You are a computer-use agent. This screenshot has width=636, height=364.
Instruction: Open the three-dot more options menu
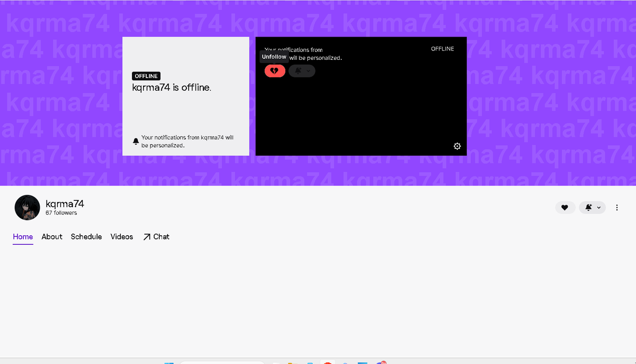tap(617, 208)
